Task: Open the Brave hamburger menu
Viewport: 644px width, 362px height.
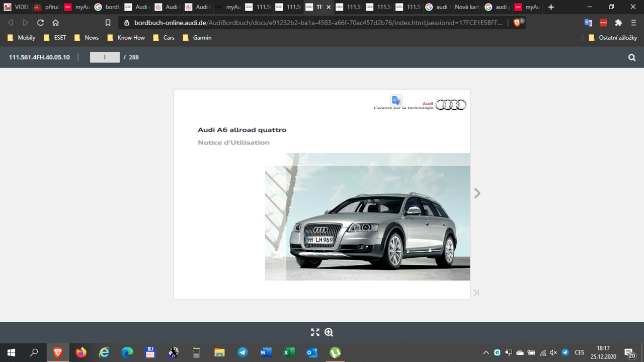Action: tap(633, 23)
